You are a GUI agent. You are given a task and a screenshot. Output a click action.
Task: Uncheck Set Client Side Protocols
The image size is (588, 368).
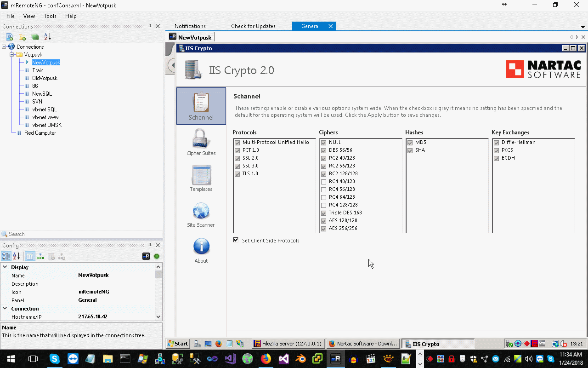pyautogui.click(x=236, y=240)
